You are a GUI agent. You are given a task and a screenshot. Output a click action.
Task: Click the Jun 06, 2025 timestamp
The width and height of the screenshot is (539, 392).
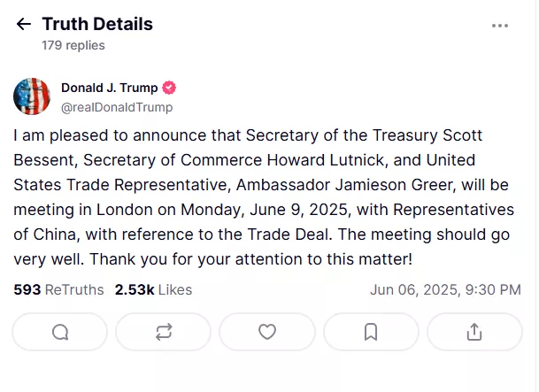click(x=445, y=289)
